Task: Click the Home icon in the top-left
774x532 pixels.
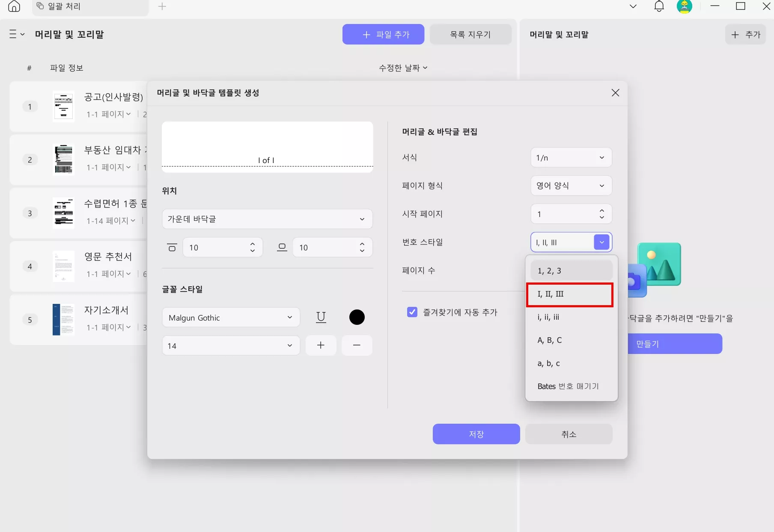Action: pos(14,6)
